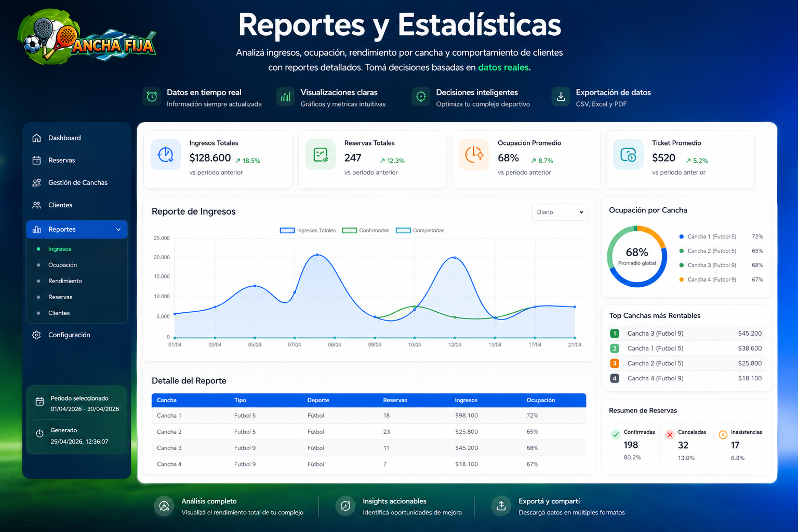Click the Ingresos Totales clock-dollar icon
Viewport: 798px width, 532px height.
[166, 154]
